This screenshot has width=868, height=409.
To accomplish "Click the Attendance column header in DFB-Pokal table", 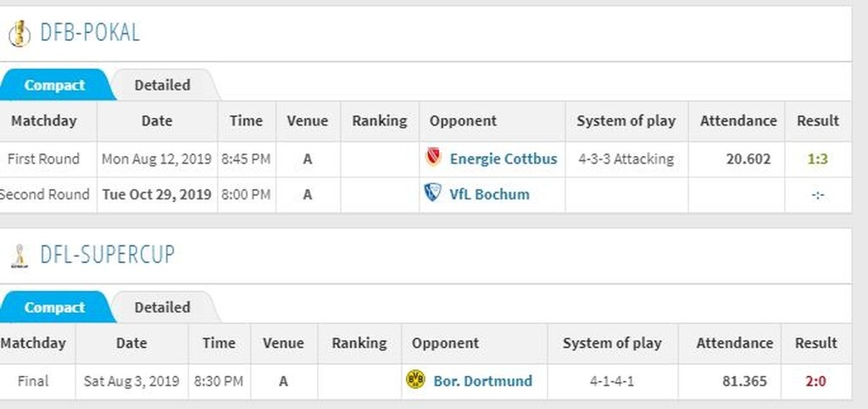I will [x=738, y=120].
